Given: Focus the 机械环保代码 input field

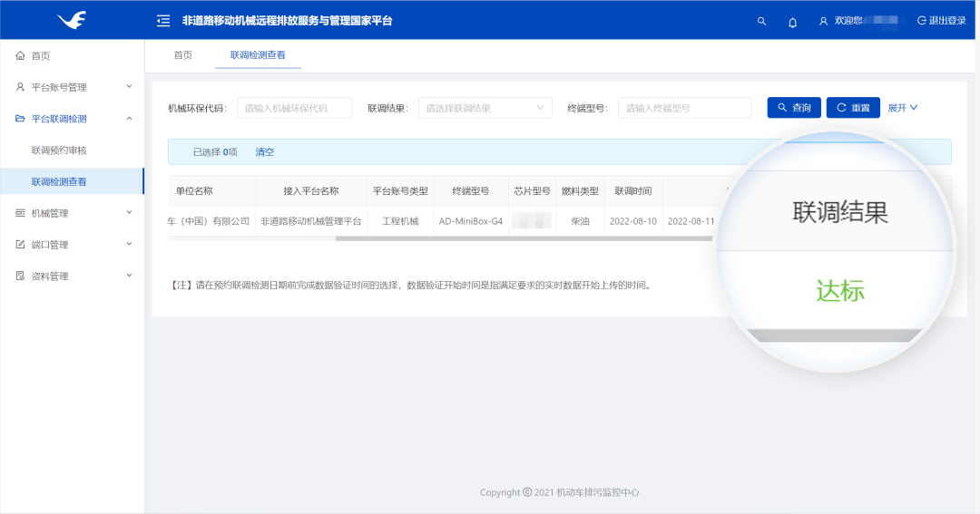Looking at the screenshot, I should pyautogui.click(x=295, y=108).
